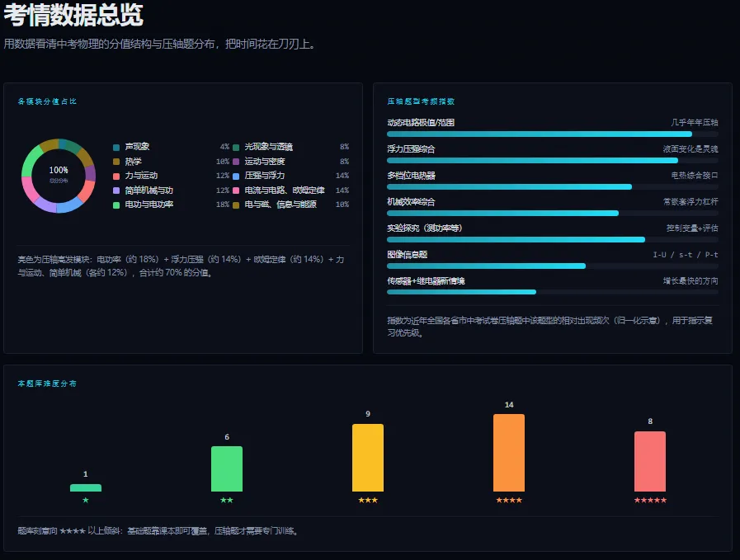The image size is (740, 560).
Task: Click the 传感器+继电器新情境 progress bar
Action: [x=553, y=292]
